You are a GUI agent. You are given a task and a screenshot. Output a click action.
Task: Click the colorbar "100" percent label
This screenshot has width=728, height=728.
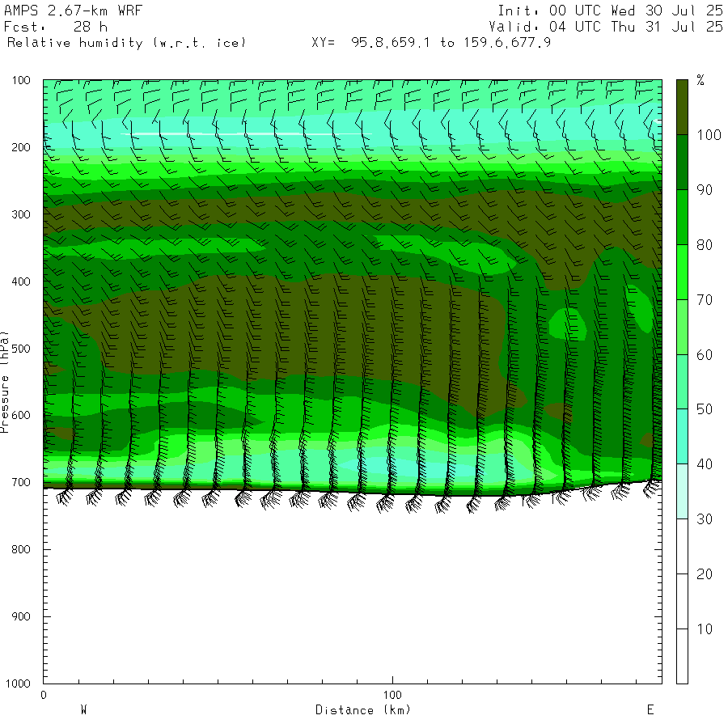click(x=709, y=135)
